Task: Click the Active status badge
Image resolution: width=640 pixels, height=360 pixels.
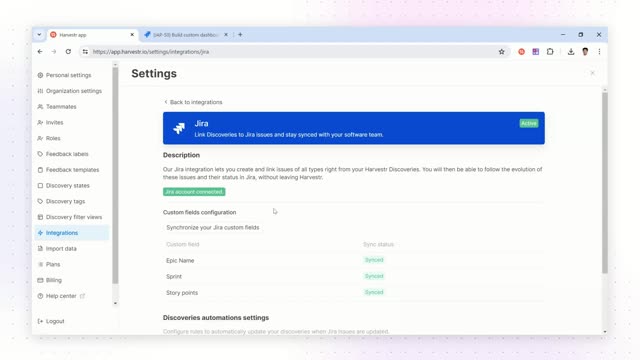Action: pyautogui.click(x=529, y=123)
